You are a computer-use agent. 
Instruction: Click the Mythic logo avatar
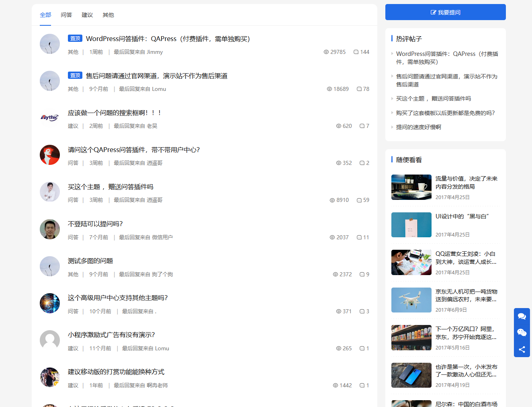click(50, 117)
